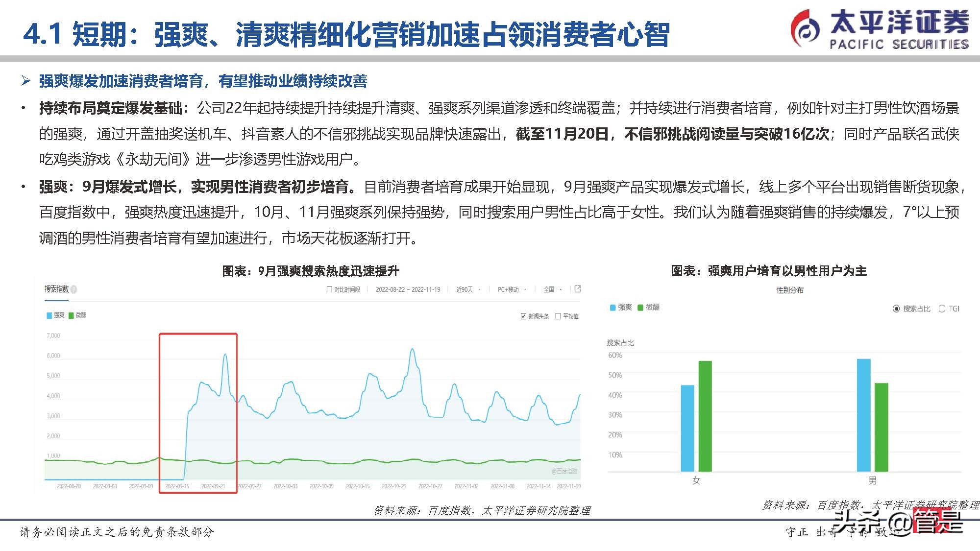
Task: Click the export icon on the Baidu Index chart
Action: pyautogui.click(x=579, y=289)
